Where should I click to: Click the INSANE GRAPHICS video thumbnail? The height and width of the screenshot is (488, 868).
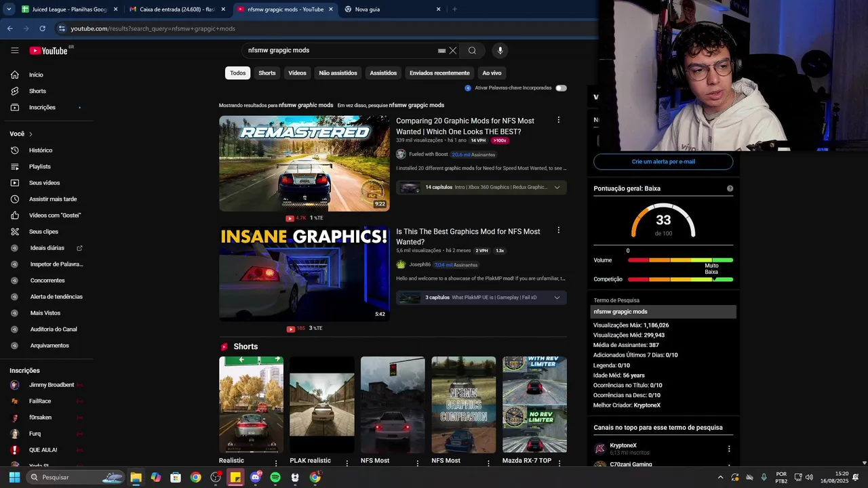[304, 274]
